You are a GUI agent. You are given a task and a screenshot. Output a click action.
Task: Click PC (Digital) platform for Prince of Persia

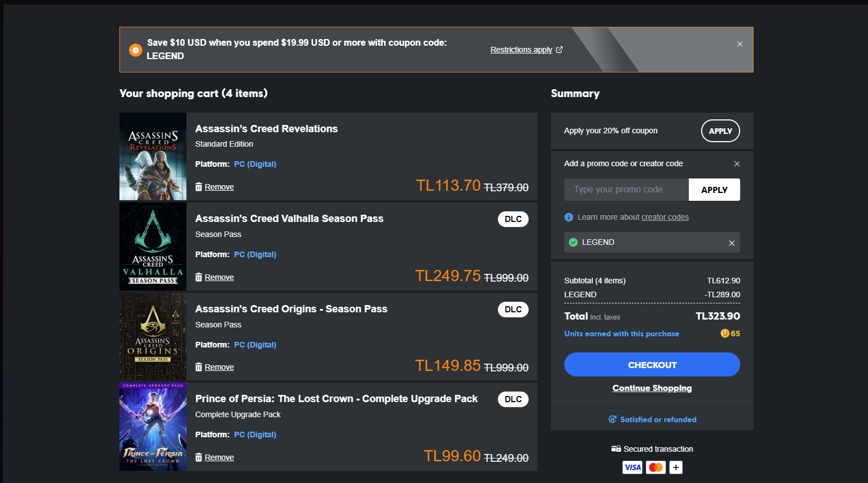click(255, 434)
